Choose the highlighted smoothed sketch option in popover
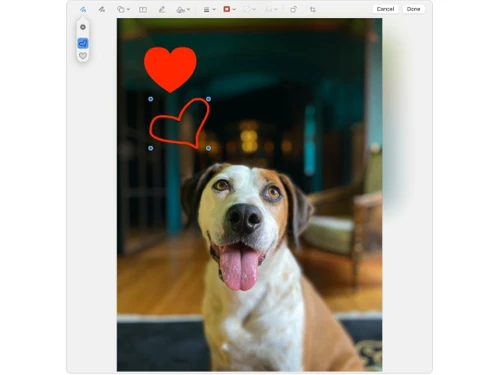The height and width of the screenshot is (375, 500). pos(83,43)
